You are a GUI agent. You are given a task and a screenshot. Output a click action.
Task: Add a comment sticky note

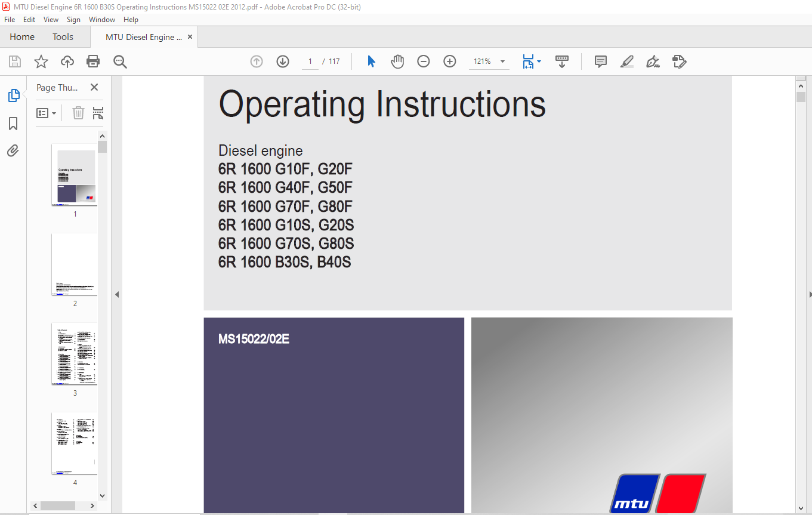[601, 61]
